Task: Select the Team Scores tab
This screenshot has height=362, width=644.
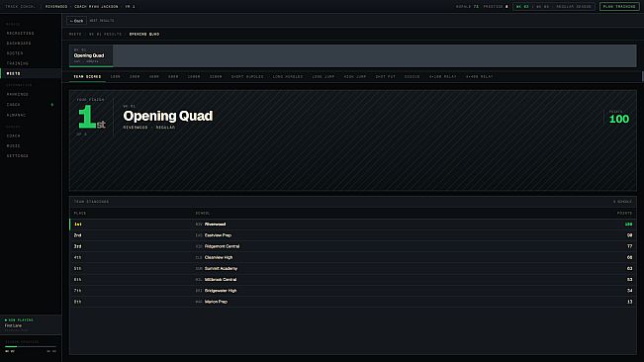Action: point(87,77)
